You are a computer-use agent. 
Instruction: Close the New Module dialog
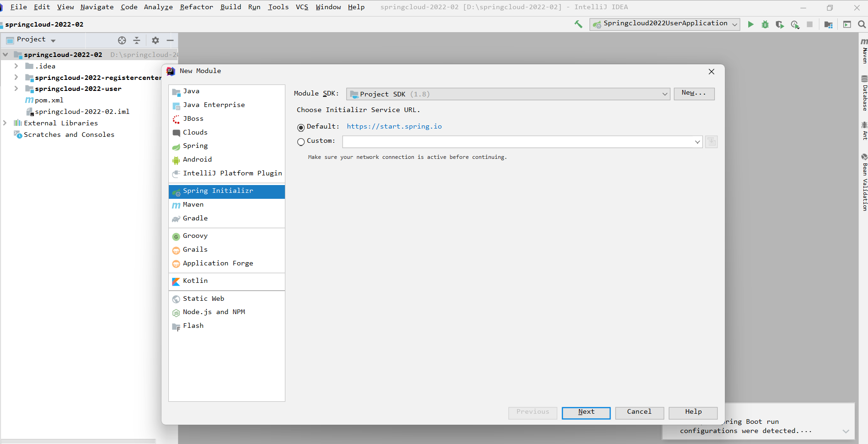(x=712, y=72)
